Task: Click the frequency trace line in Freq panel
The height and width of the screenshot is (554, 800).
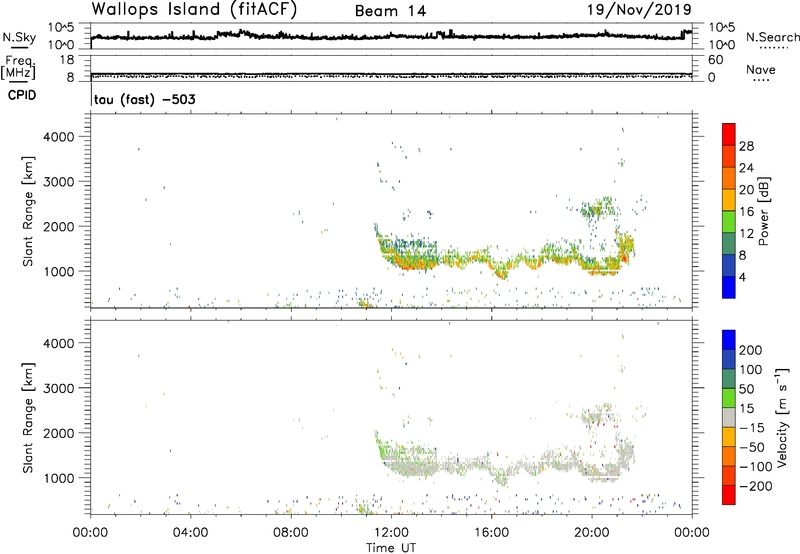Action: pos(391,74)
